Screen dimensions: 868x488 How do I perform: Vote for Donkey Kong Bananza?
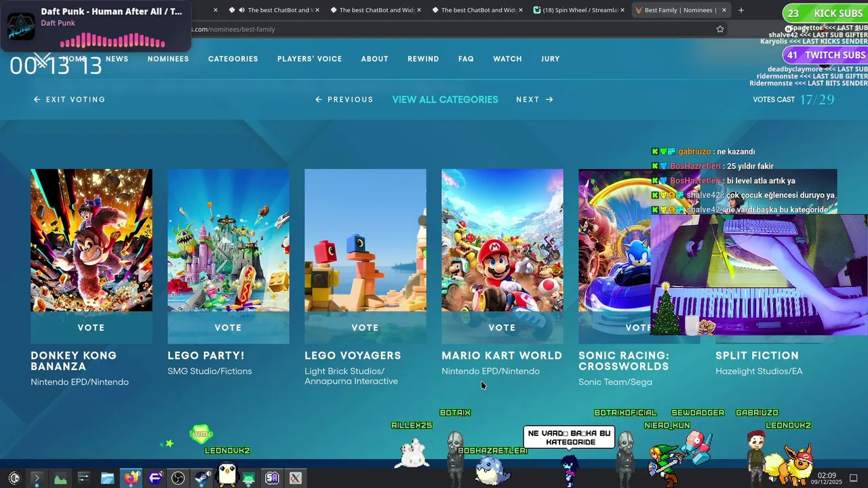coord(92,327)
